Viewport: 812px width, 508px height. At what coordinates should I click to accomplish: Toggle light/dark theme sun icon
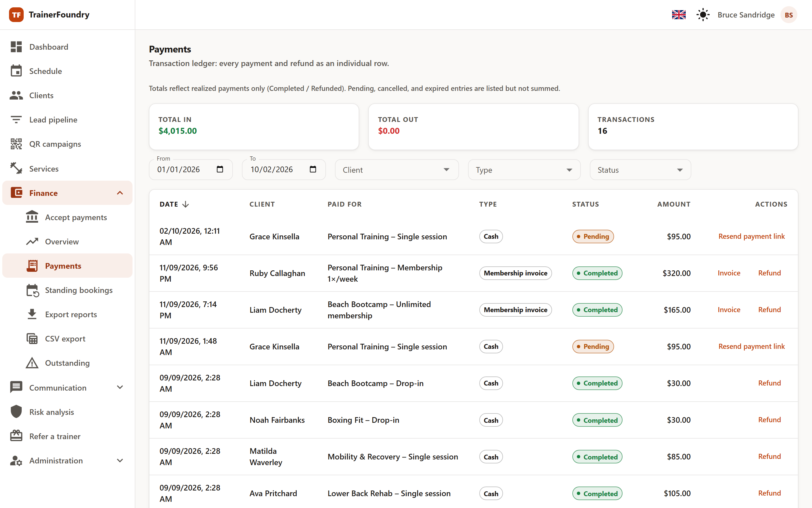(x=703, y=15)
